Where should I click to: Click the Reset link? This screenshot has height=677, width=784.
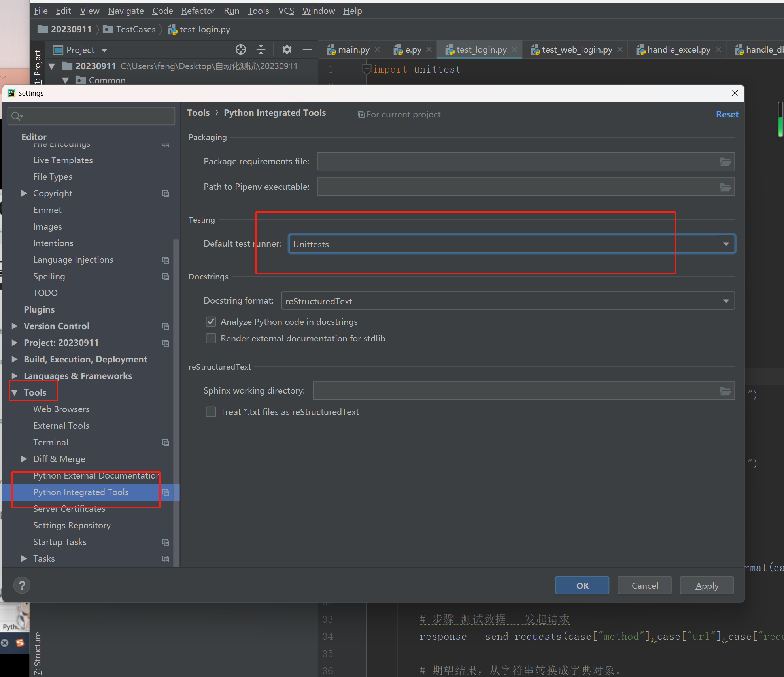coord(727,114)
